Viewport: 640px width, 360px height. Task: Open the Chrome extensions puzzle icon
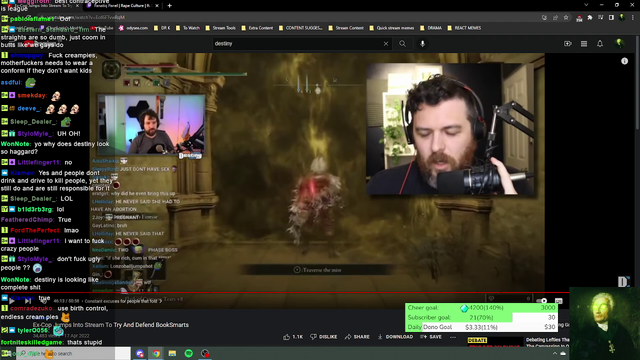pos(590,18)
